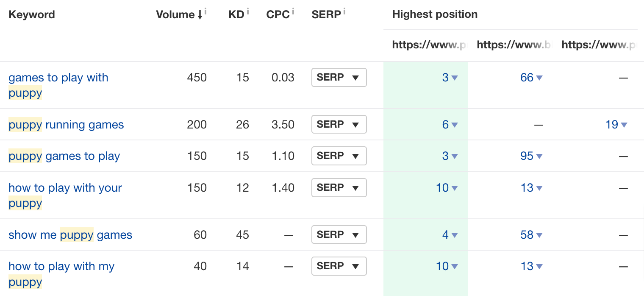Open keyword 'how to play with your puppy'
The width and height of the screenshot is (644, 296).
click(x=65, y=187)
